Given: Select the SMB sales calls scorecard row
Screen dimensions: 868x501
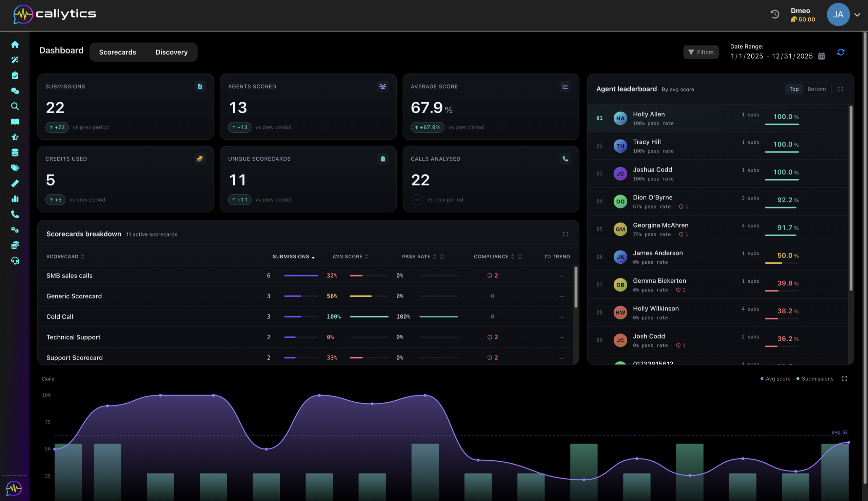Looking at the screenshot, I should click(305, 276).
